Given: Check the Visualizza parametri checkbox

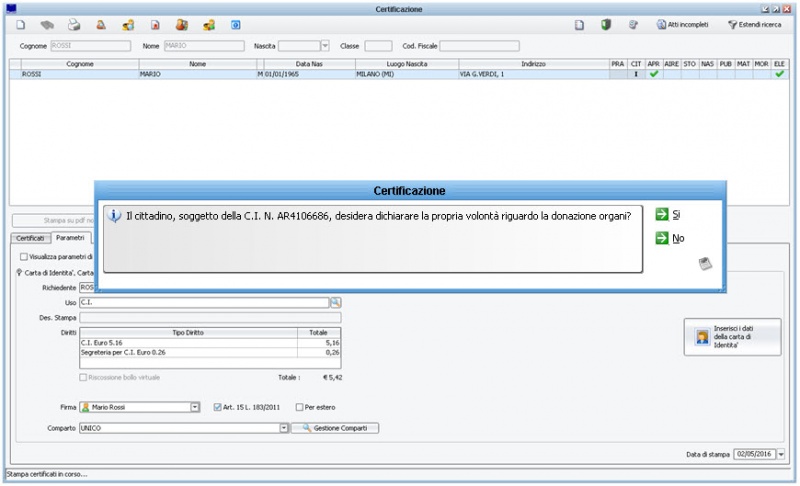Looking at the screenshot, I should tap(24, 257).
